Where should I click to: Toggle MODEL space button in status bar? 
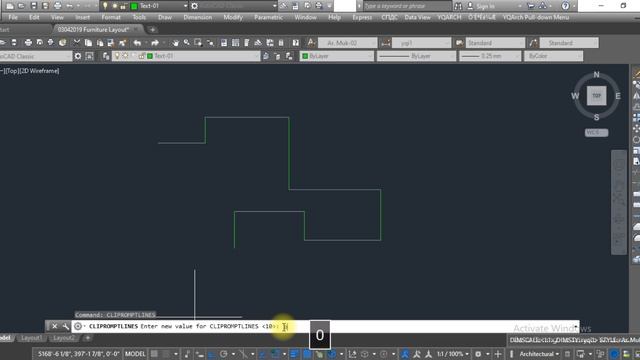coord(135,354)
